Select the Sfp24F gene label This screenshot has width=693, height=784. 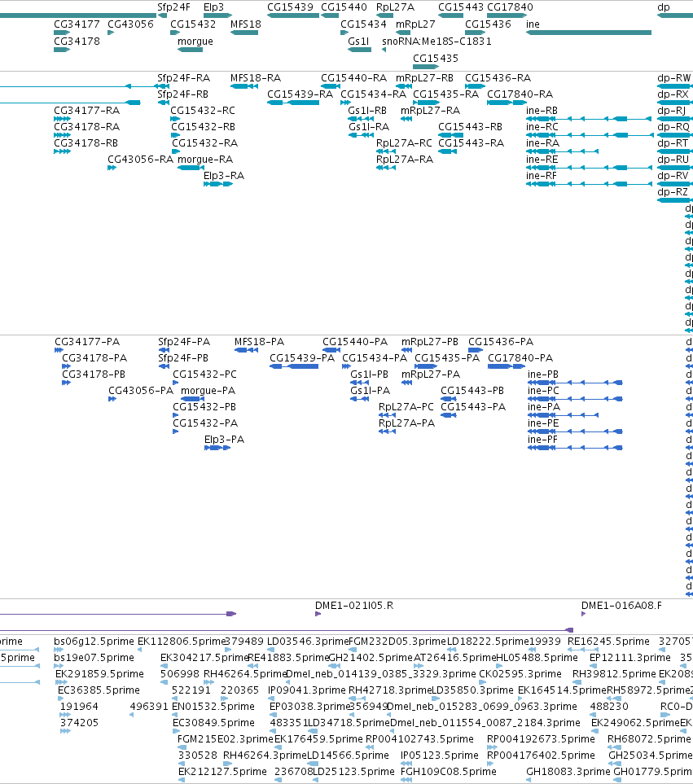tap(173, 7)
